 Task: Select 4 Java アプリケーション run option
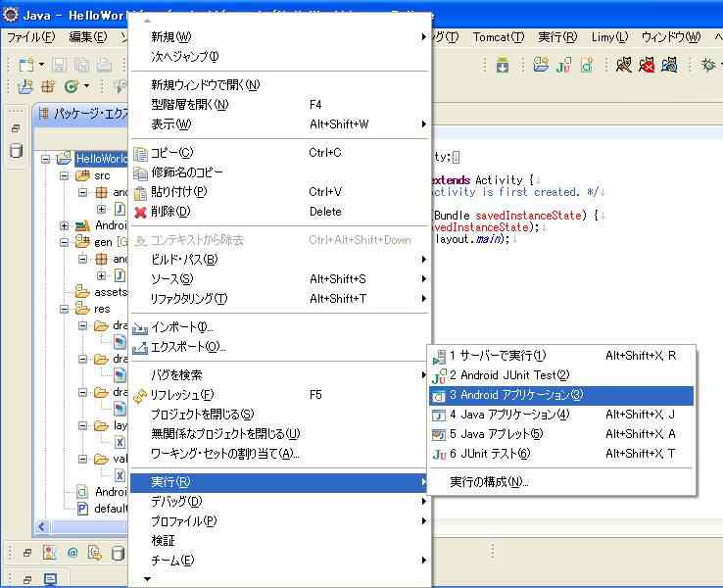[x=560, y=415]
